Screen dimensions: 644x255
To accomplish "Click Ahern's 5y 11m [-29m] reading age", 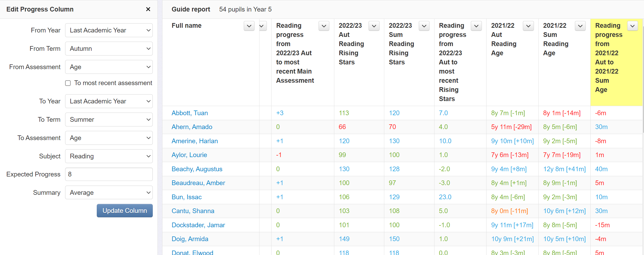I will click(511, 127).
